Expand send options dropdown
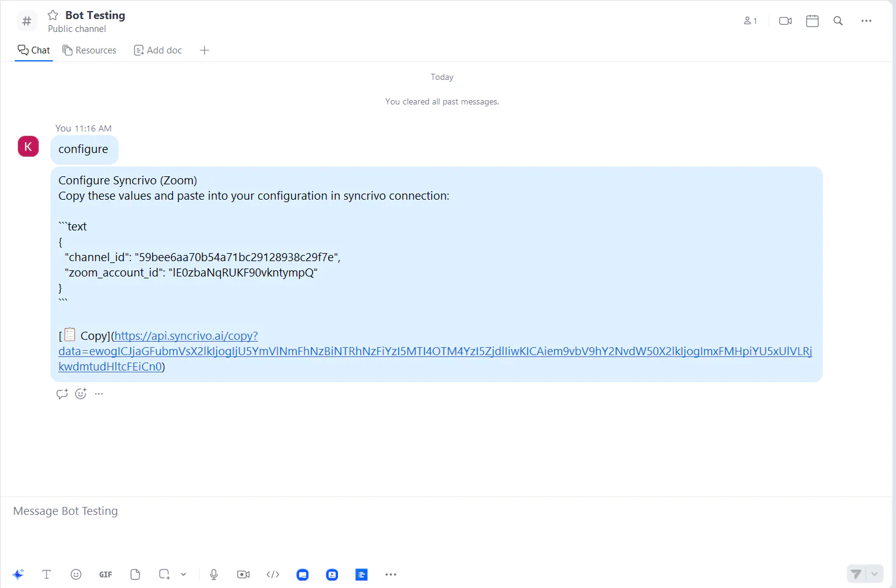Viewport: 896px width, 588px height. 874,574
